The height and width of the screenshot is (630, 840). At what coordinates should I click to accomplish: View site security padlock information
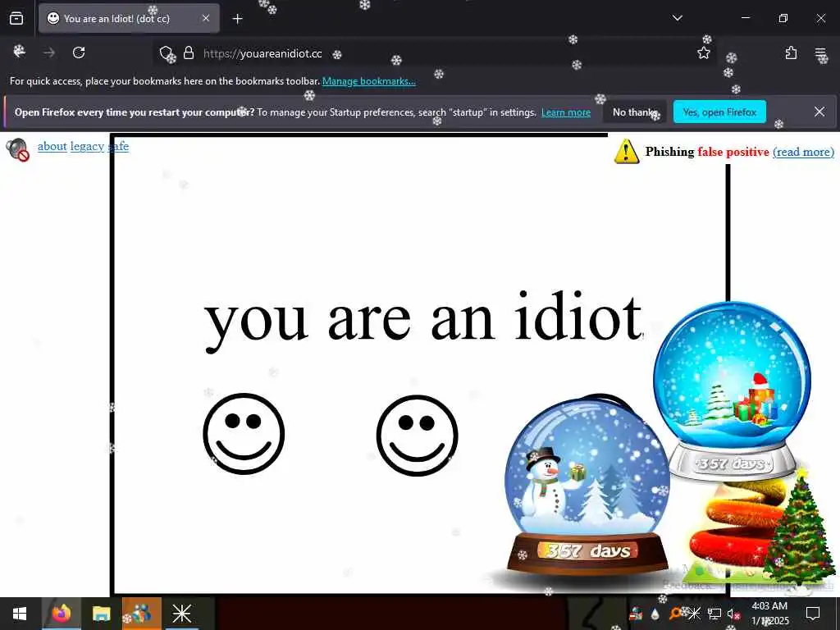click(x=189, y=52)
